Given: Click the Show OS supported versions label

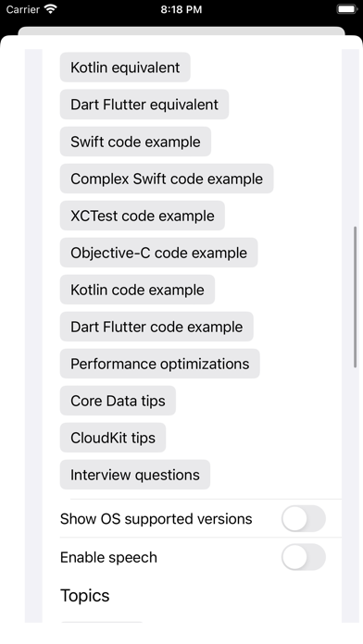Looking at the screenshot, I should (156, 519).
